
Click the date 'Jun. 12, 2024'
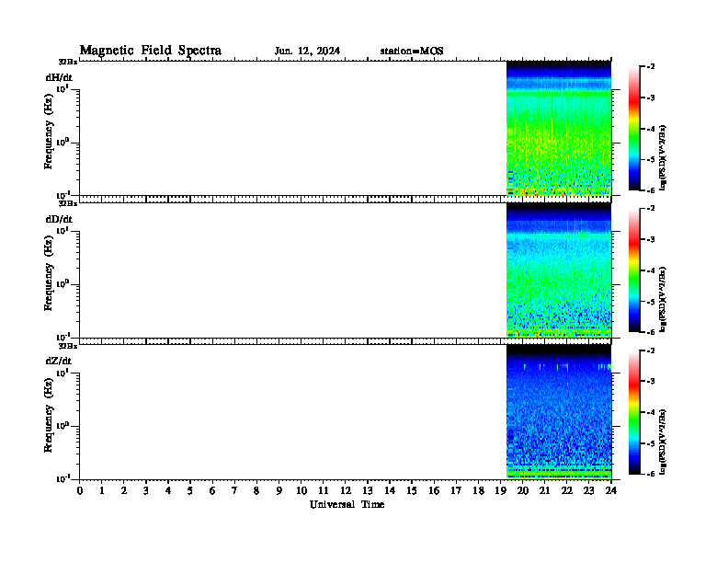(x=307, y=51)
